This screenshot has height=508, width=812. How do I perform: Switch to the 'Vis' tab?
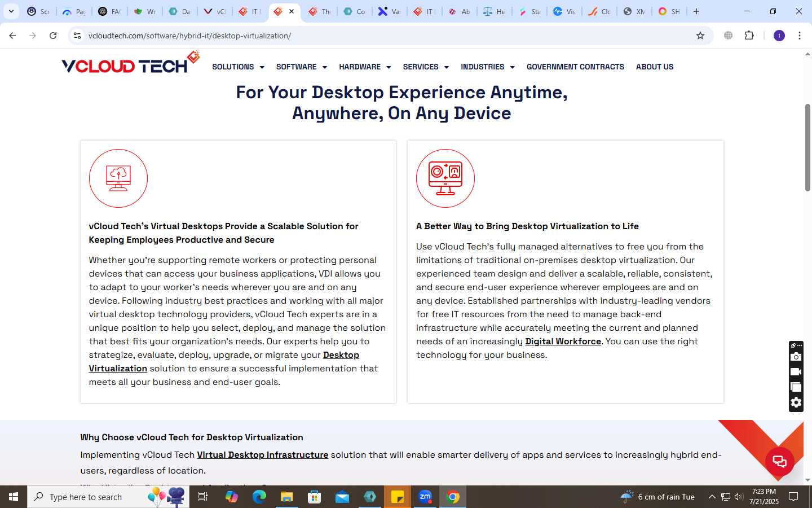(564, 11)
